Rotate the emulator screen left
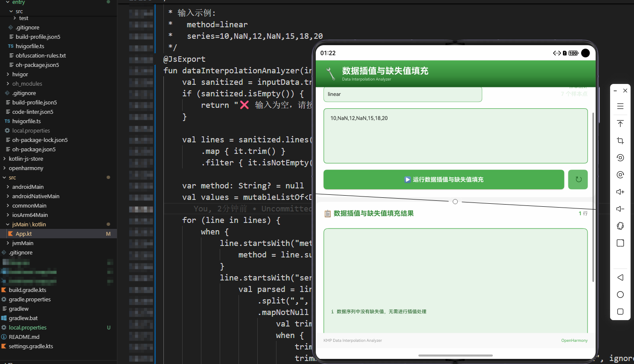Viewport: 634px width, 364px height. click(620, 158)
